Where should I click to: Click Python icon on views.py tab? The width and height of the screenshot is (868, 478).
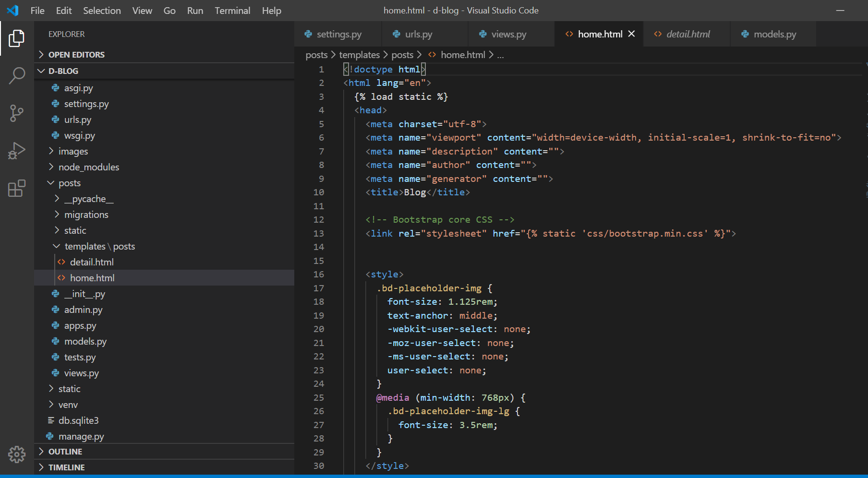483,34
